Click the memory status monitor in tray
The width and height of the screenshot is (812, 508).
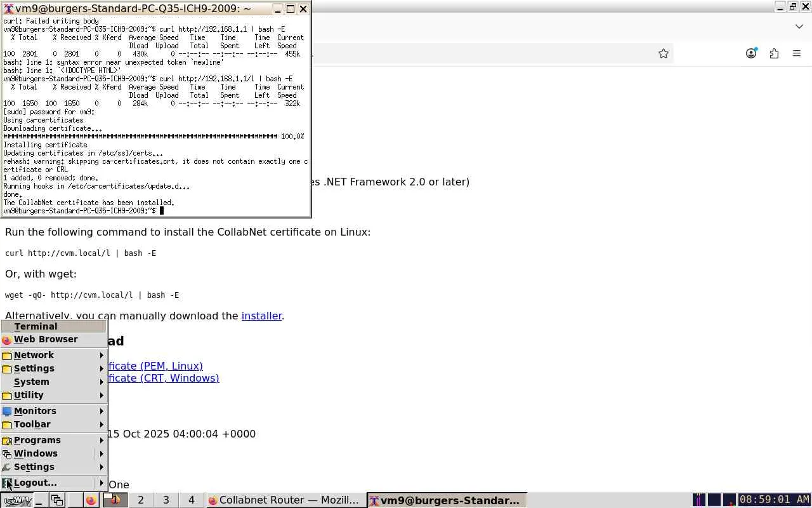[714, 500]
